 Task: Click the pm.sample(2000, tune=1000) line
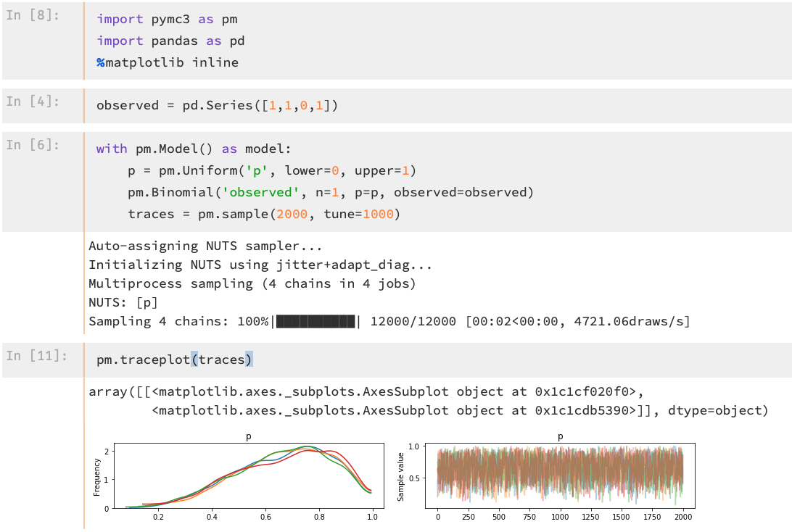tap(264, 214)
